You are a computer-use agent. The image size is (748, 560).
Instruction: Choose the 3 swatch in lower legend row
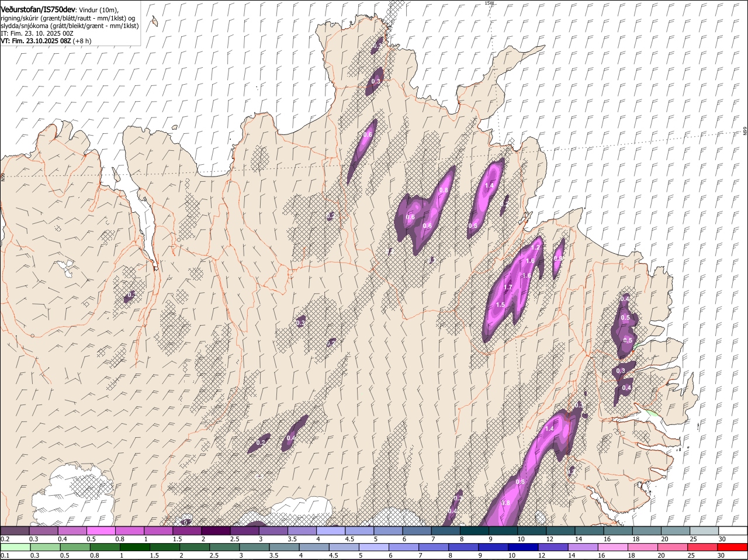point(254,547)
